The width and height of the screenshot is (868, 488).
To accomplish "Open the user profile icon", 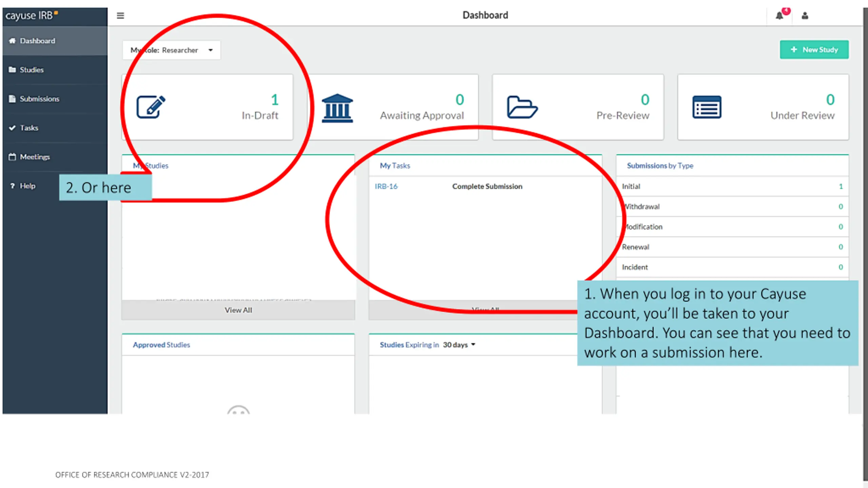I will click(x=805, y=16).
